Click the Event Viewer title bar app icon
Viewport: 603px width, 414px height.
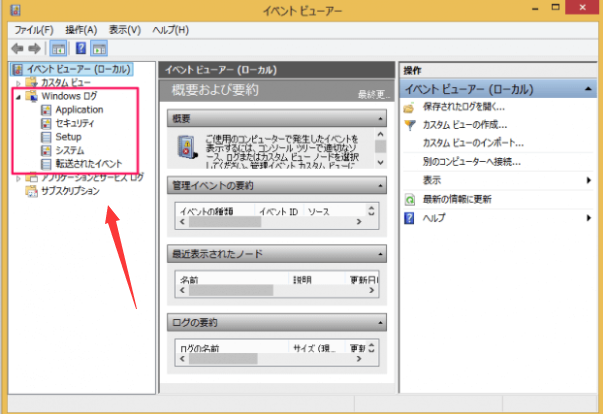(15, 10)
